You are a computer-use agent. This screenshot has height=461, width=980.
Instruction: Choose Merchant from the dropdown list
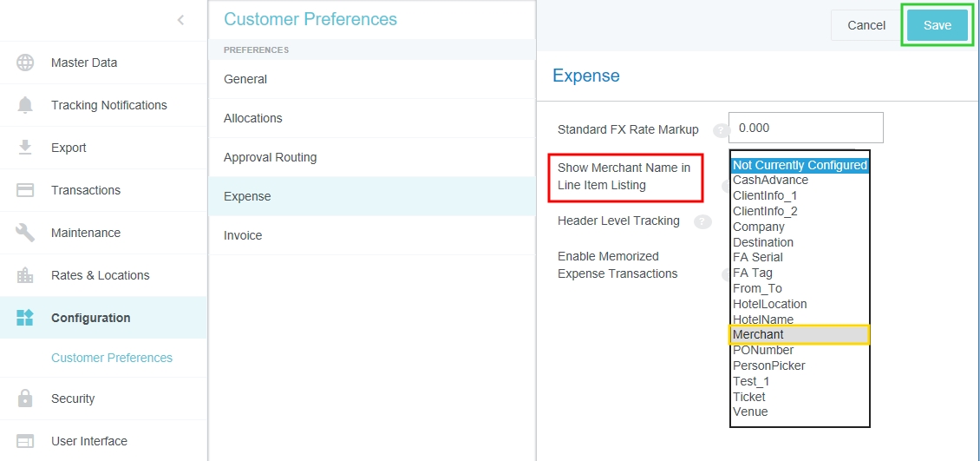tap(798, 335)
